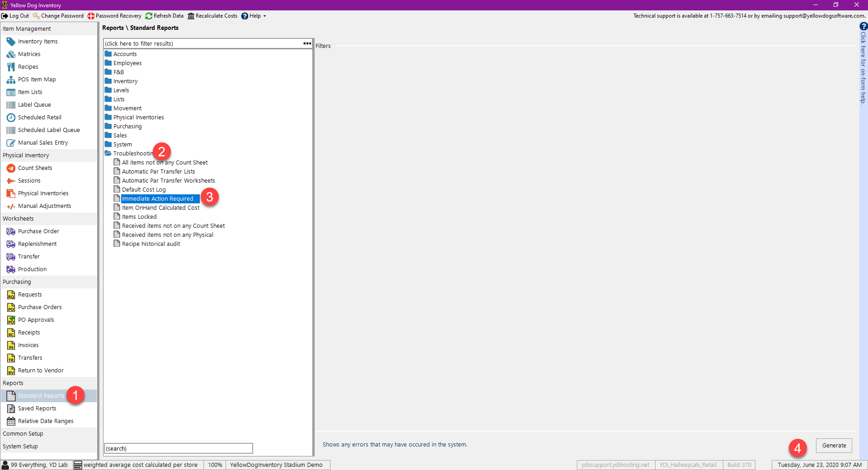The height and width of the screenshot is (470, 868).
Task: Open the Help dropdown menu
Action: [x=254, y=16]
